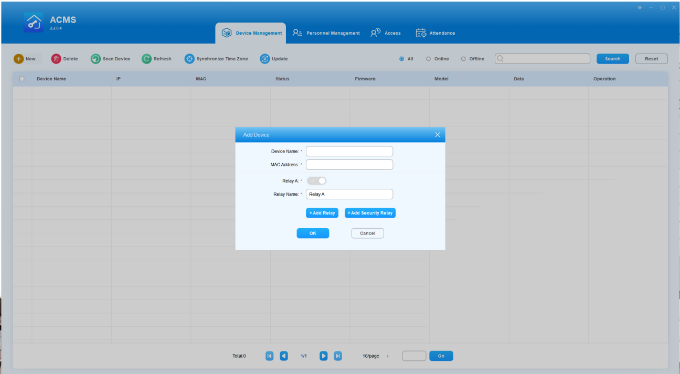The height and width of the screenshot is (374, 680).
Task: Open the items per page dropdown
Action: pos(376,356)
